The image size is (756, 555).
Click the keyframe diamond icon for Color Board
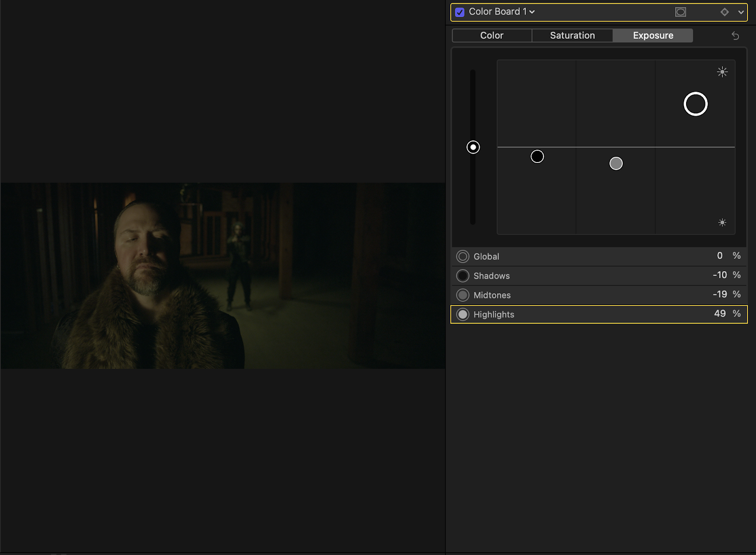(x=724, y=12)
